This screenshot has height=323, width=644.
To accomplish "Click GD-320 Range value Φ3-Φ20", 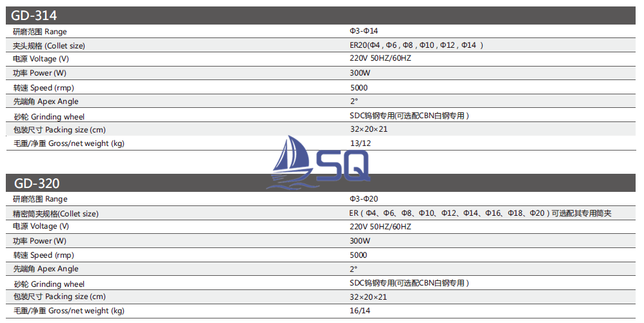I will (363, 199).
